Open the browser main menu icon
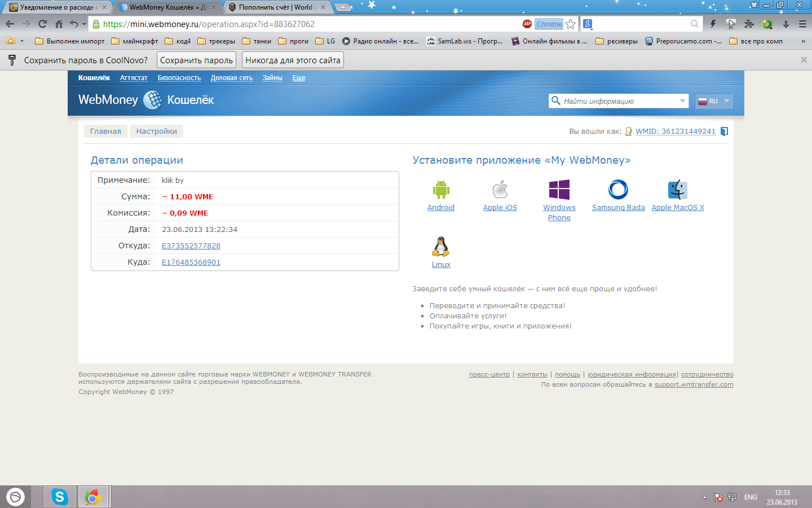Image resolution: width=812 pixels, height=508 pixels. [x=802, y=24]
